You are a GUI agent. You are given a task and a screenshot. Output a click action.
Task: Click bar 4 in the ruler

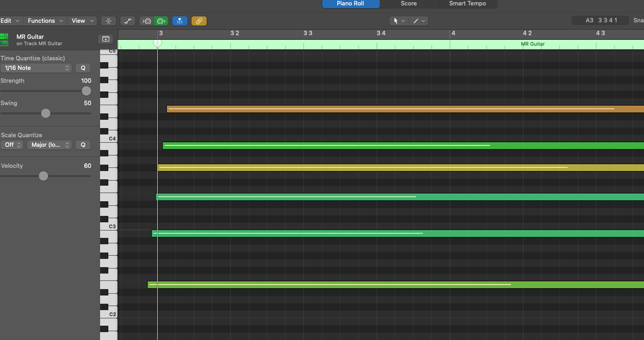click(x=453, y=33)
